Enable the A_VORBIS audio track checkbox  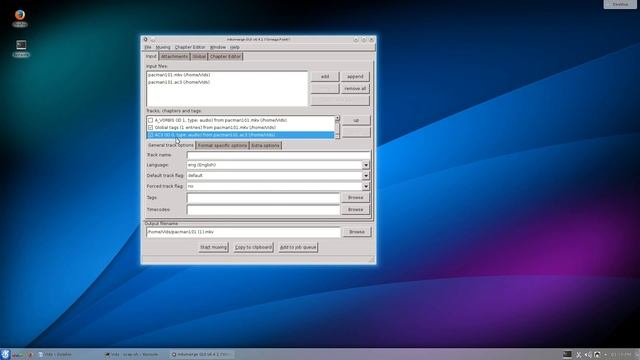(151, 120)
